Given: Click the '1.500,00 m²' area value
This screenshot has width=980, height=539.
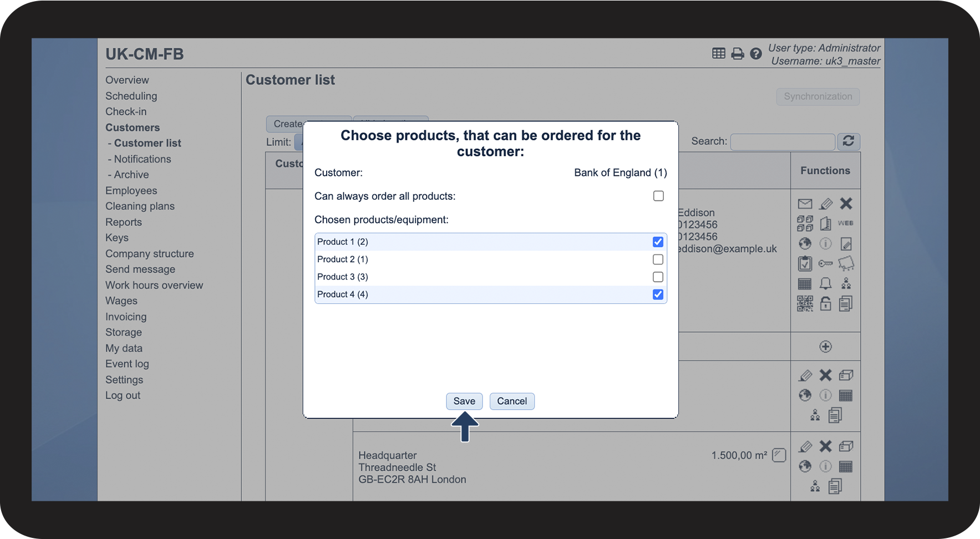Looking at the screenshot, I should 739,455.
